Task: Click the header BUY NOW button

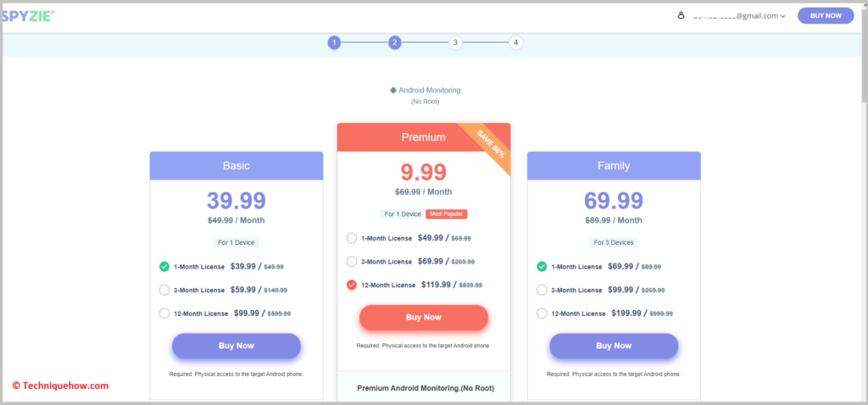Action: [x=826, y=15]
